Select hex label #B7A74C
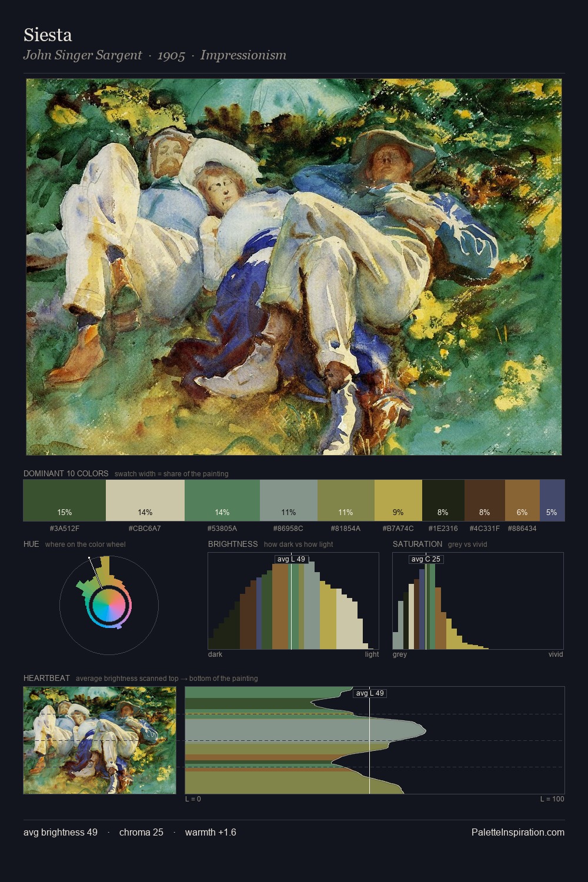The width and height of the screenshot is (588, 882). point(398,529)
